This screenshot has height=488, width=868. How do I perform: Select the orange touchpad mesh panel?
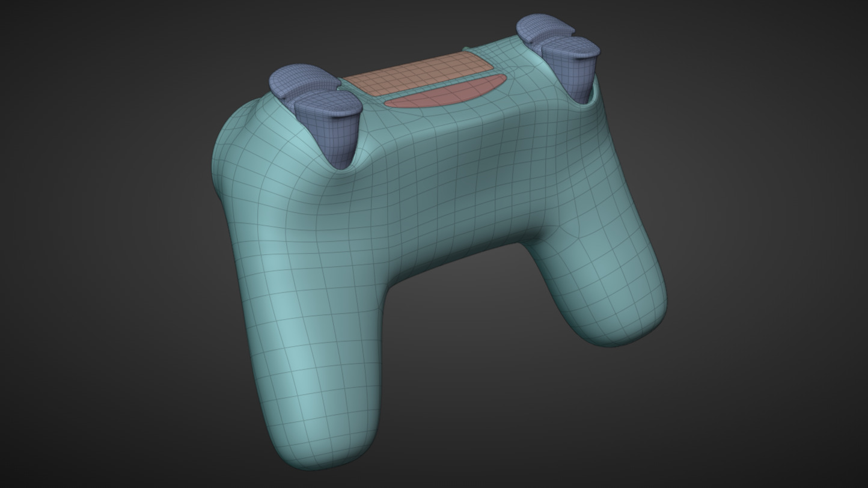(418, 73)
